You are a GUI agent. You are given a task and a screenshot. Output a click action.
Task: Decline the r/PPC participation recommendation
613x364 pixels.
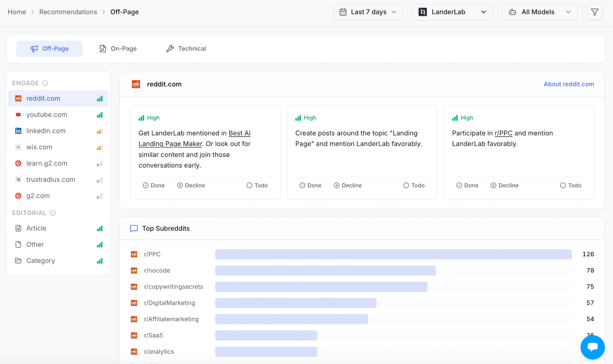505,185
